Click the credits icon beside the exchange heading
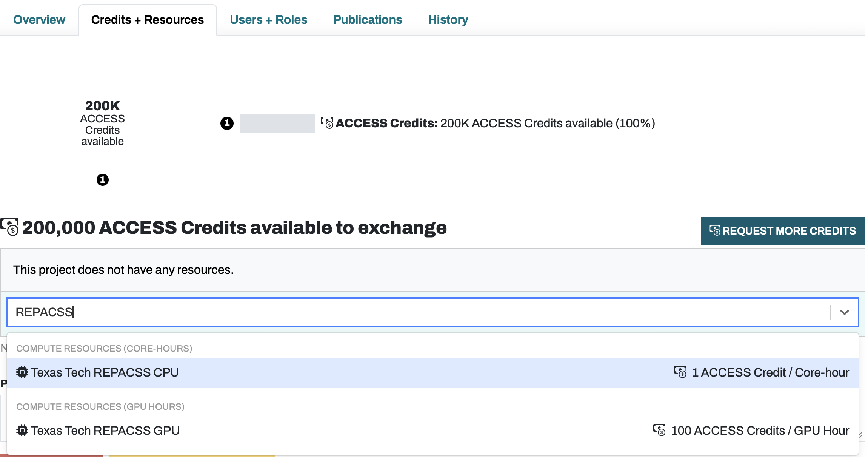This screenshot has width=868, height=457. pos(10,227)
